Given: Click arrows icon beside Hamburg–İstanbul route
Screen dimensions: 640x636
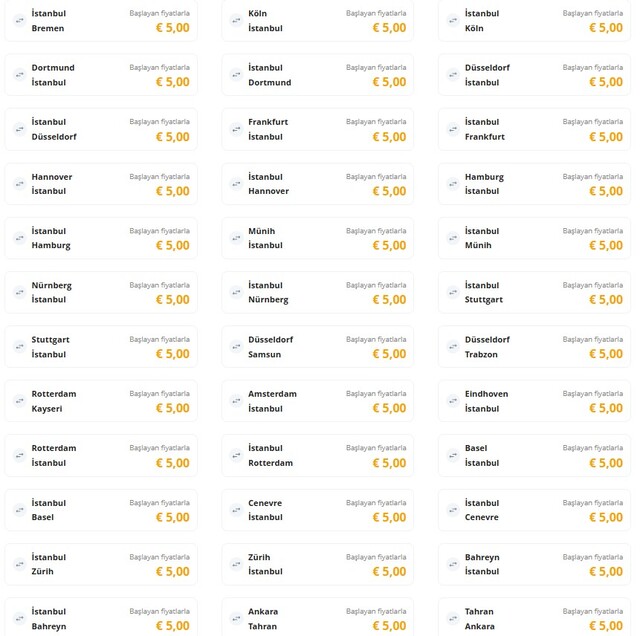Looking at the screenshot, I should [453, 183].
